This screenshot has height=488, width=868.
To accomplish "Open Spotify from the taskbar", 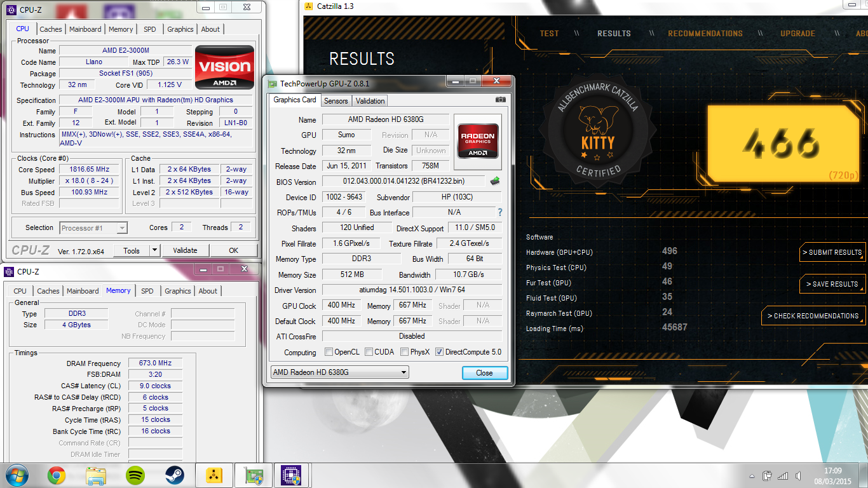I will click(135, 475).
